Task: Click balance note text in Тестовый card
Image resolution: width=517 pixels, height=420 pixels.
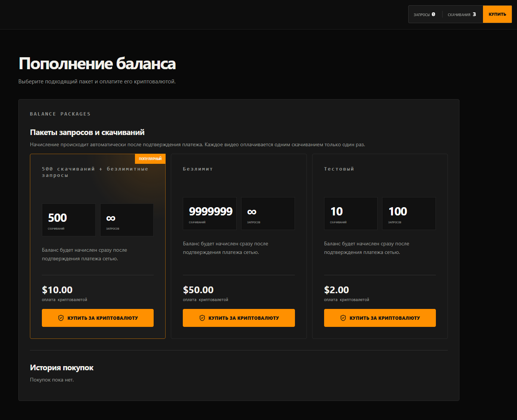Action: pos(367,248)
